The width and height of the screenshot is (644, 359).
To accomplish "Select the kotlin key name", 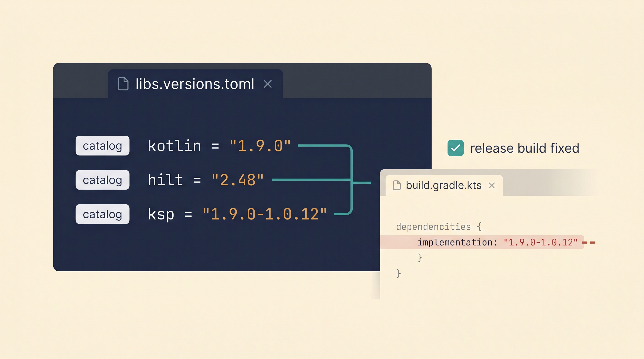I will click(x=175, y=146).
